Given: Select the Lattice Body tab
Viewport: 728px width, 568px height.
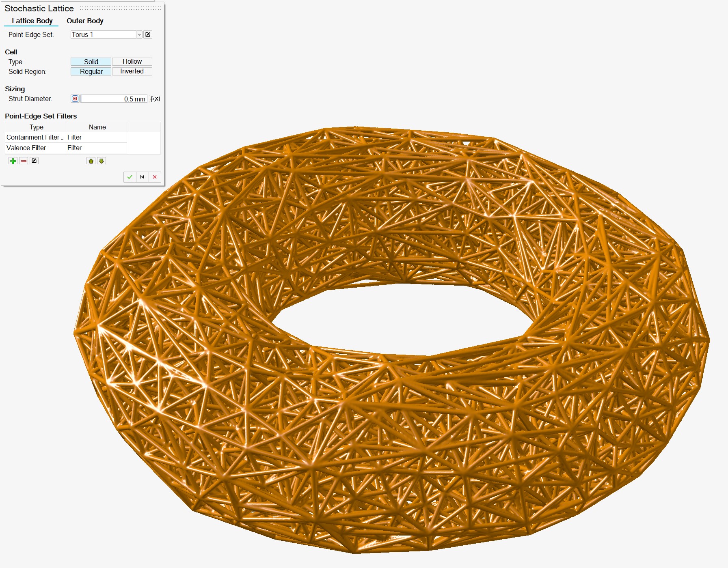Looking at the screenshot, I should pyautogui.click(x=32, y=21).
